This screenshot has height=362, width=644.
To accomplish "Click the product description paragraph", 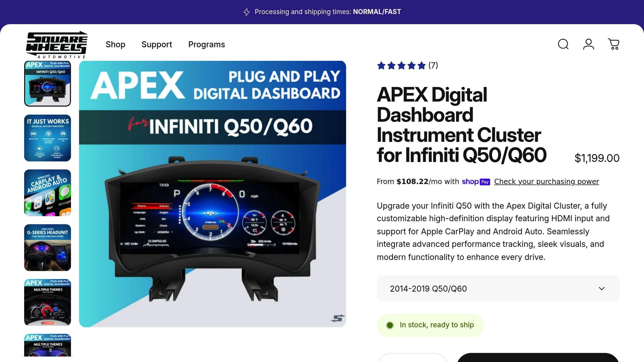I will tap(493, 231).
